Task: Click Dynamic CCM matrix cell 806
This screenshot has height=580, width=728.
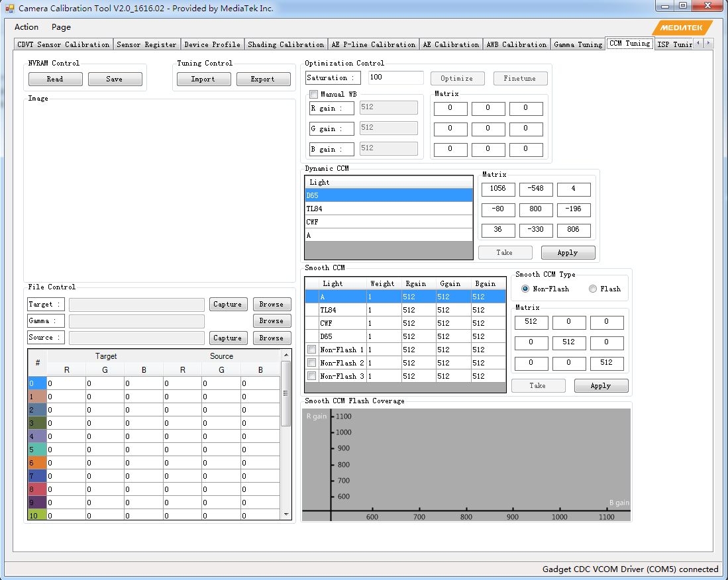Action: tap(574, 230)
